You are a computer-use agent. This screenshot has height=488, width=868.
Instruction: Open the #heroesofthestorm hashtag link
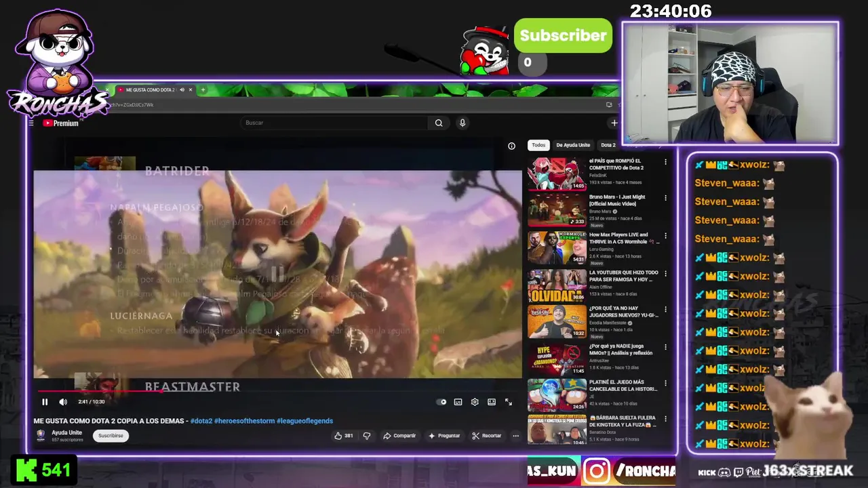point(244,421)
